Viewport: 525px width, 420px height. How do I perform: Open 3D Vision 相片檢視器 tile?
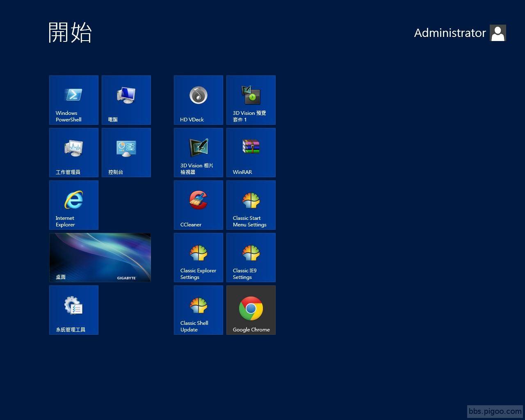point(199,153)
